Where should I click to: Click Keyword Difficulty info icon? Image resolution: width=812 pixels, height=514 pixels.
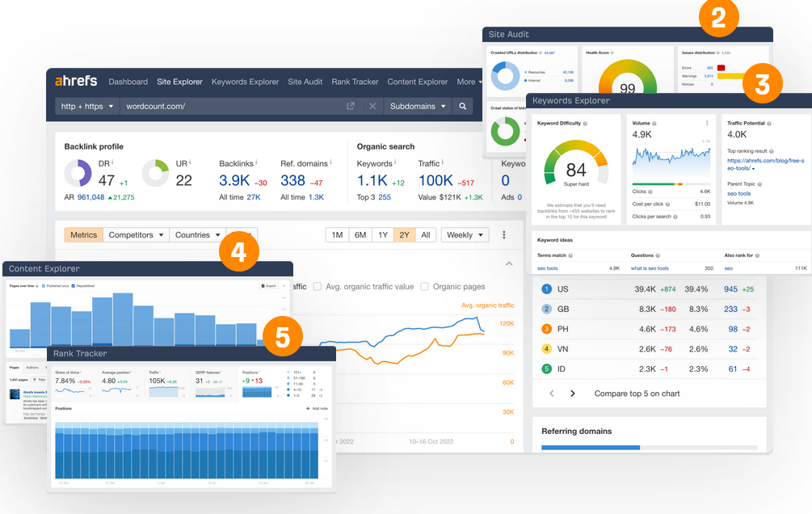(585, 124)
